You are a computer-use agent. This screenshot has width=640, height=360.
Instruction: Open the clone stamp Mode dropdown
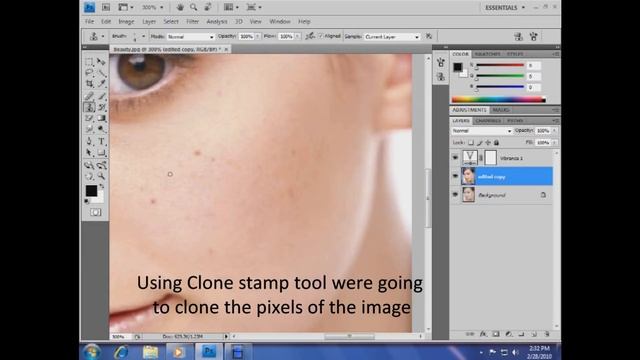tap(191, 37)
